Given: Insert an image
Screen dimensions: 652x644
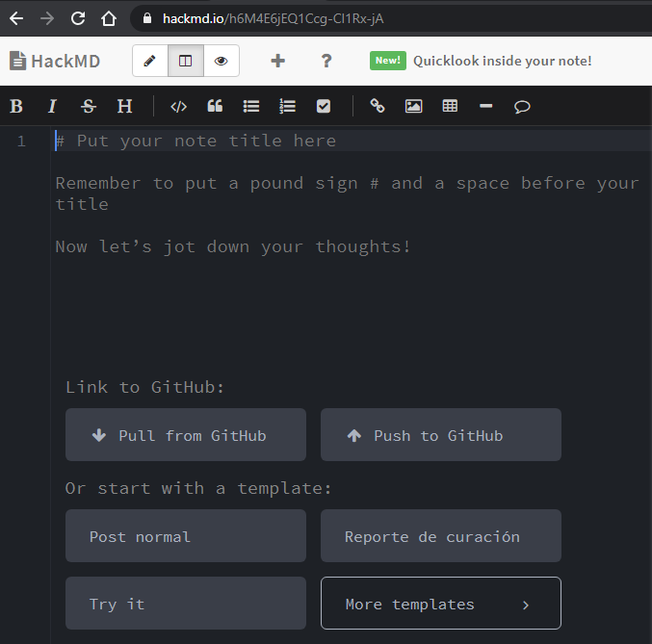Looking at the screenshot, I should (413, 107).
